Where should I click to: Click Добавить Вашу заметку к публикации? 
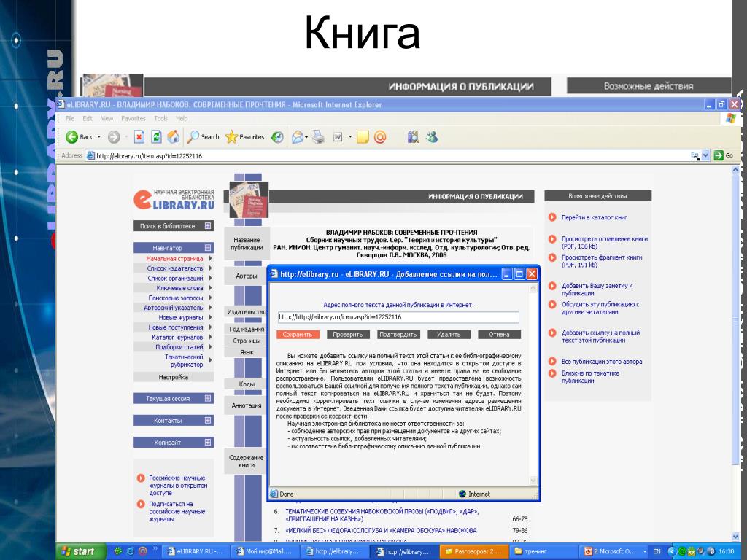point(597,289)
